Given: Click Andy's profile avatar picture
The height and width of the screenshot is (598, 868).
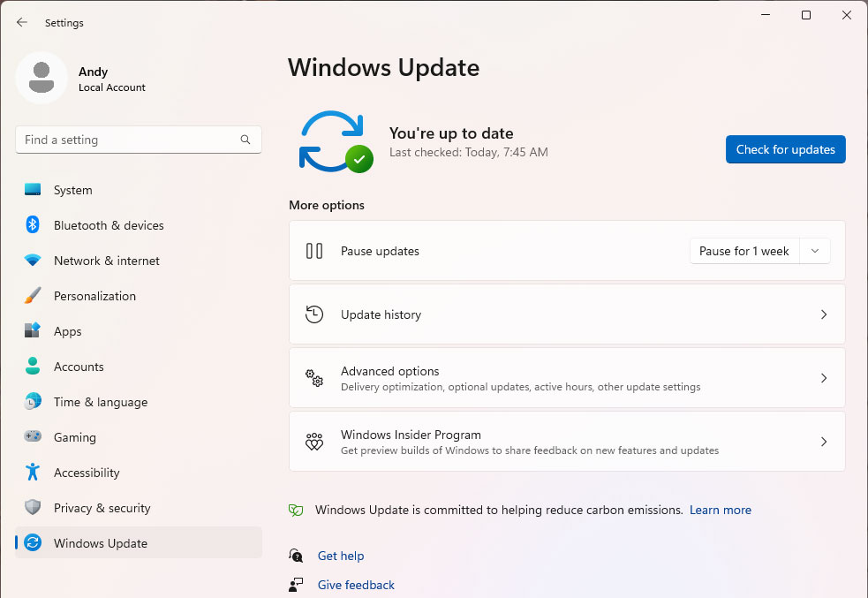Looking at the screenshot, I should pos(42,78).
